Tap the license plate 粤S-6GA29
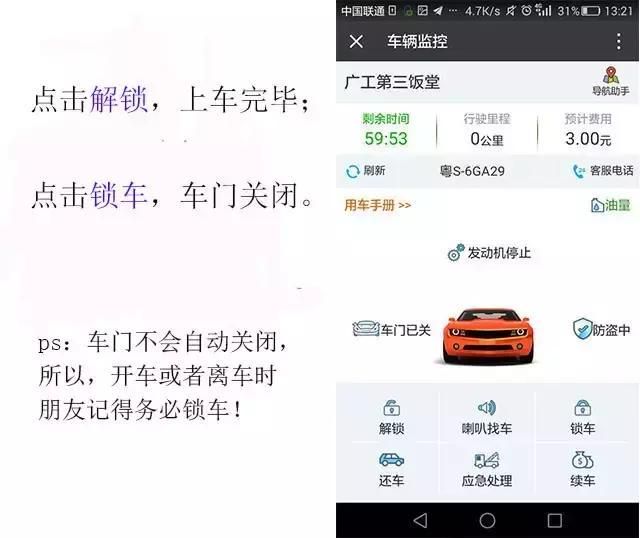This screenshot has height=538, width=640. coord(472,171)
